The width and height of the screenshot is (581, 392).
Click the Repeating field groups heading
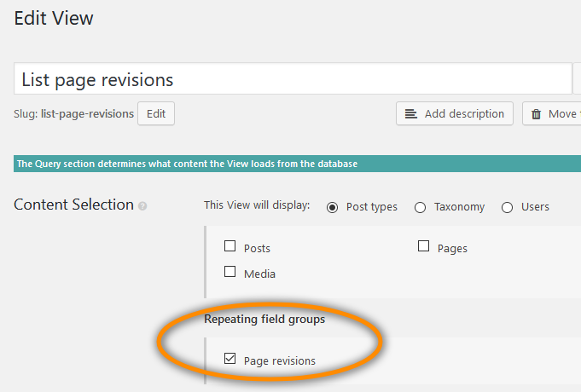pyautogui.click(x=264, y=320)
